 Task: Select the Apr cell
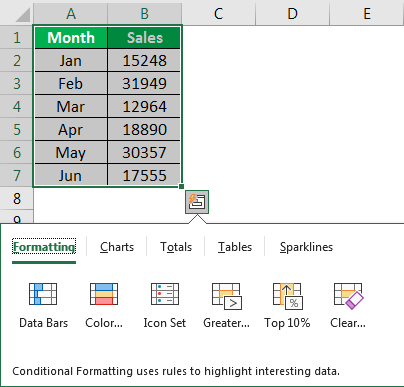pos(71,129)
